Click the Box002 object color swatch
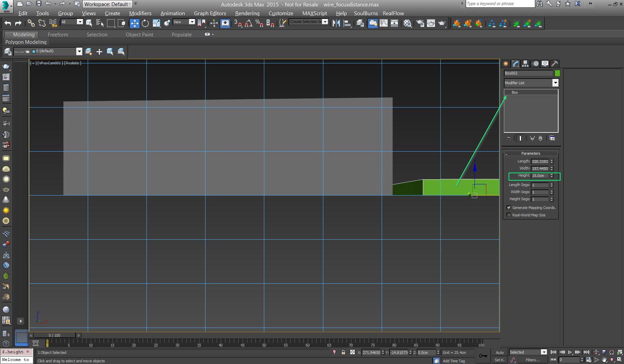The width and height of the screenshot is (624, 364). point(557,73)
